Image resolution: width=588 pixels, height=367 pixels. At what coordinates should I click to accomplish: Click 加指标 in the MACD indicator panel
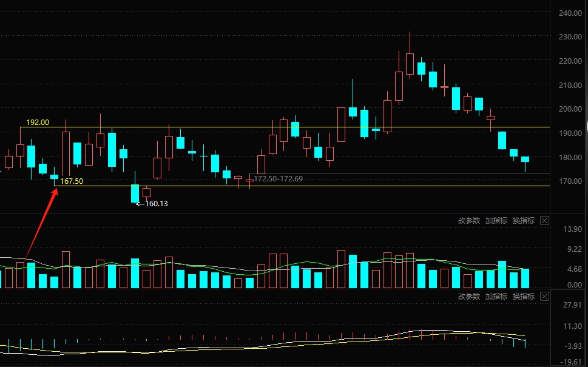pyautogui.click(x=496, y=296)
